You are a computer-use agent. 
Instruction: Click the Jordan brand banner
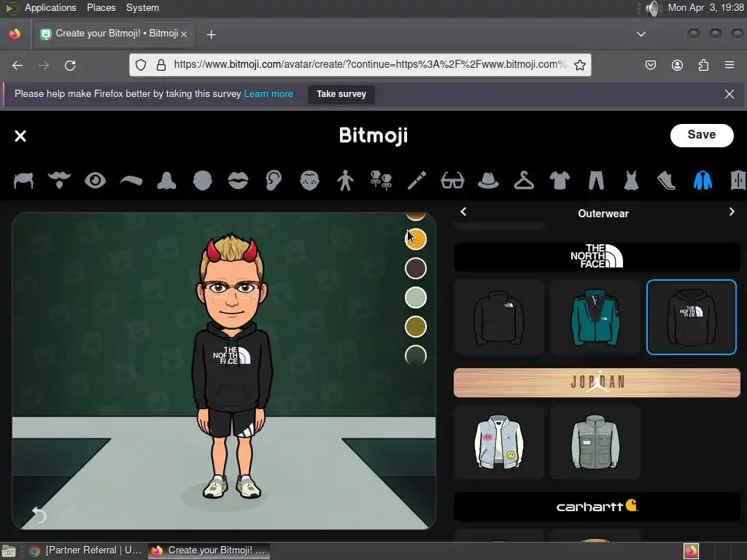click(x=597, y=382)
